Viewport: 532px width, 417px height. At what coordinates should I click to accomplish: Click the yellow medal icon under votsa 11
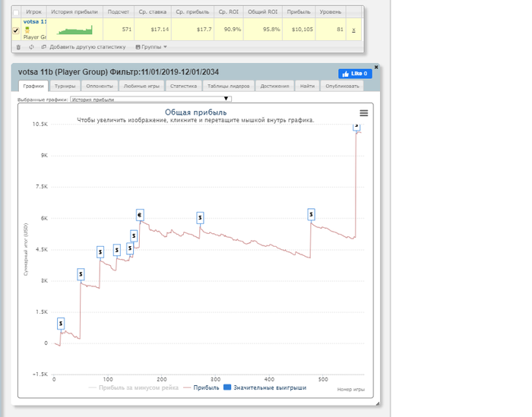tap(27, 30)
